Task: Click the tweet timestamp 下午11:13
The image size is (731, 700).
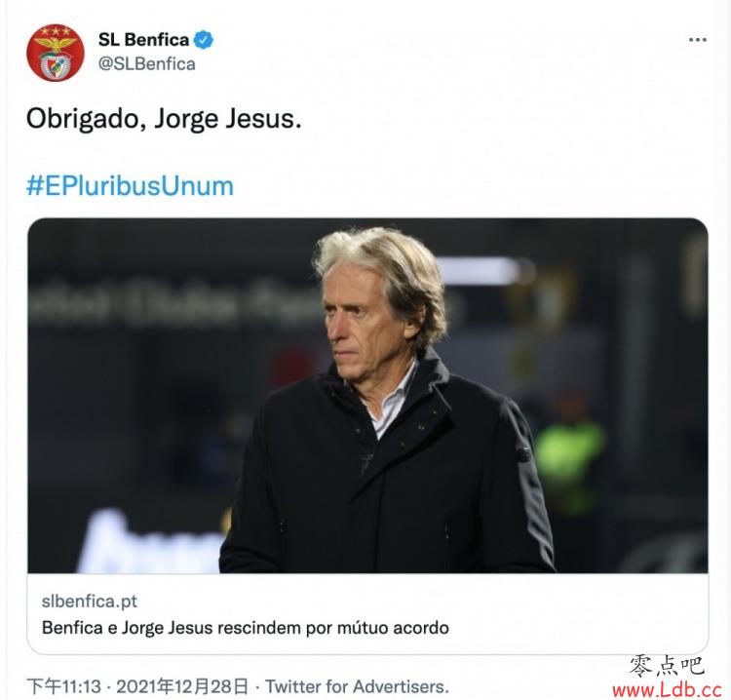Action: pos(64,686)
